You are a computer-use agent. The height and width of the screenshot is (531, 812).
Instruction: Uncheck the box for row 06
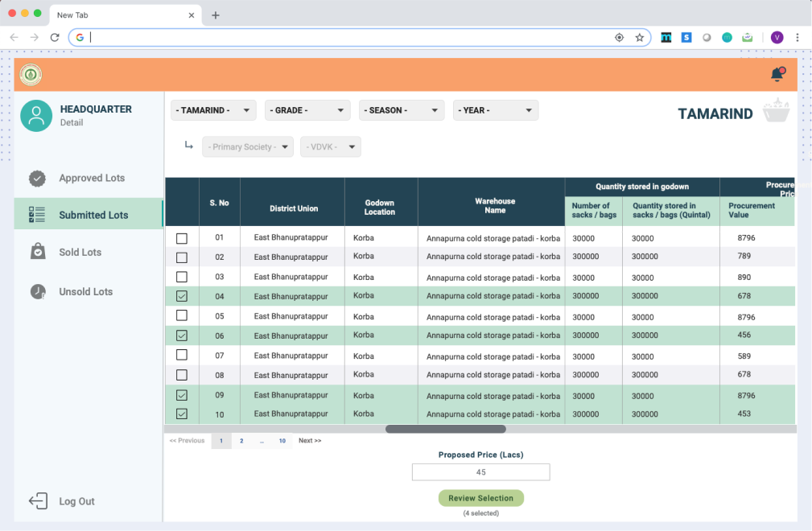click(182, 335)
